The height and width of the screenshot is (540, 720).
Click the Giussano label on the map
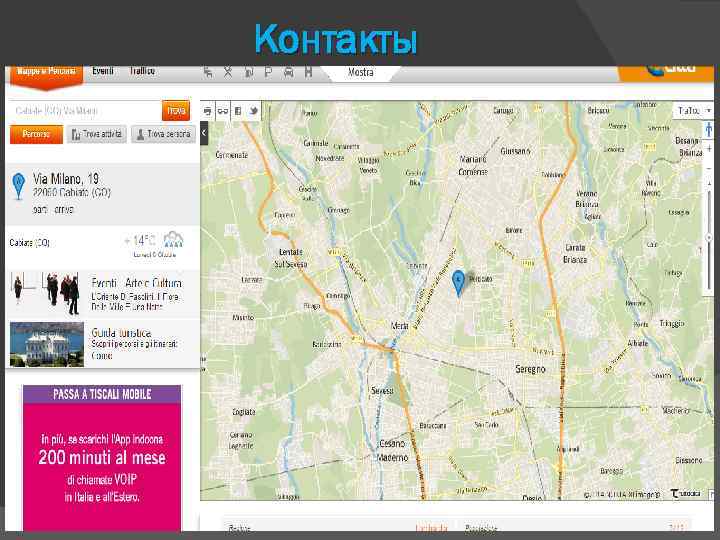[x=515, y=151]
